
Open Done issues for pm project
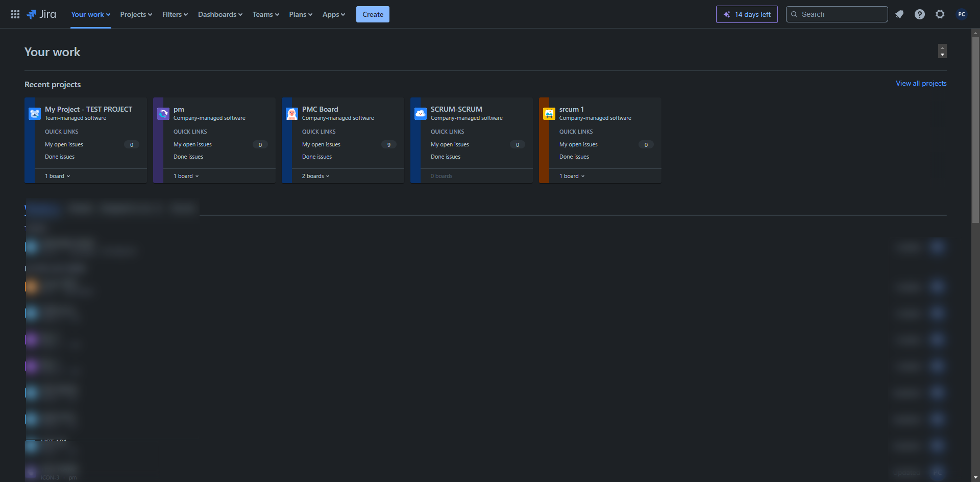pos(188,157)
